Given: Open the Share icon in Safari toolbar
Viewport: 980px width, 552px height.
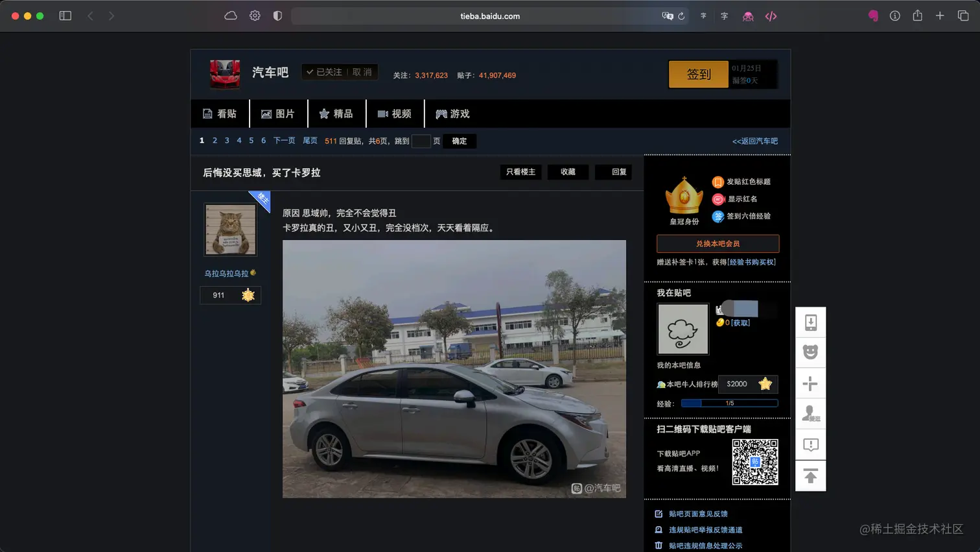Looking at the screenshot, I should pos(917,16).
